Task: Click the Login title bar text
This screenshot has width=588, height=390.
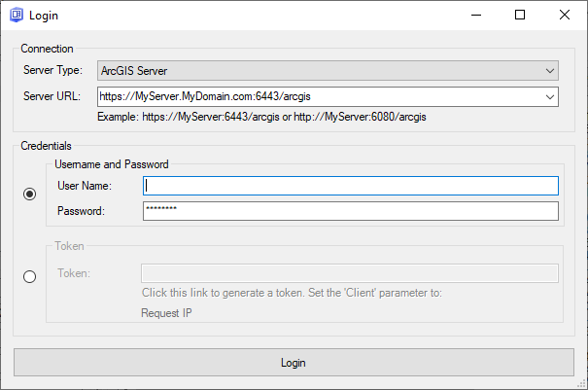Action: (x=44, y=16)
